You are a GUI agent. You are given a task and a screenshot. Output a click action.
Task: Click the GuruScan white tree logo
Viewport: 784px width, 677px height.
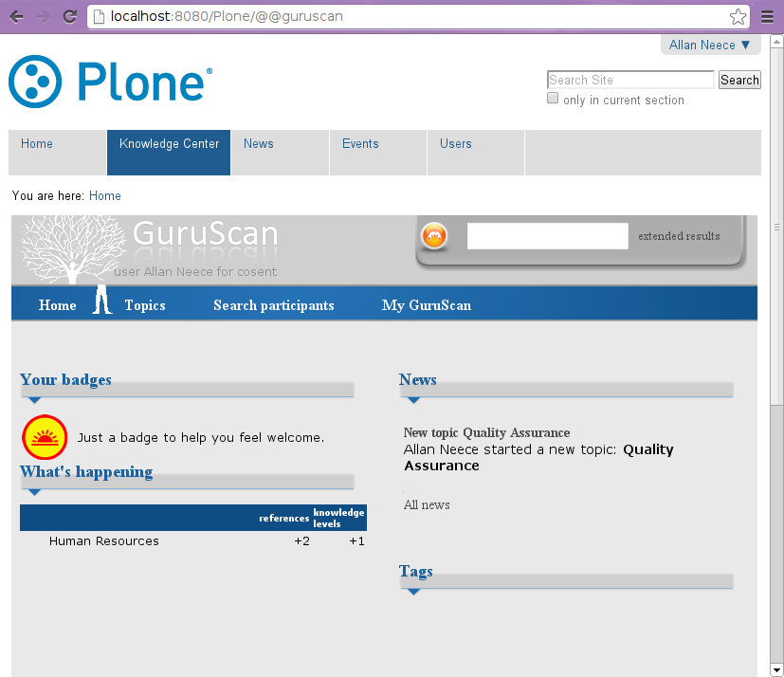(73, 248)
